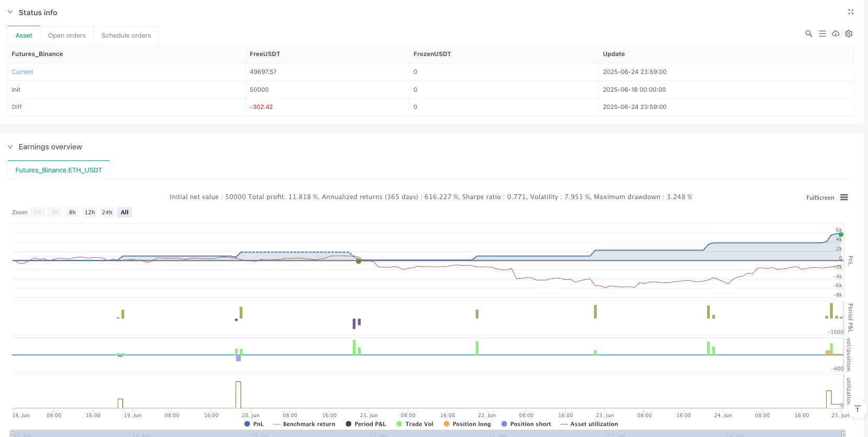
Task: Toggle the PnL series in legend
Action: coord(254,424)
